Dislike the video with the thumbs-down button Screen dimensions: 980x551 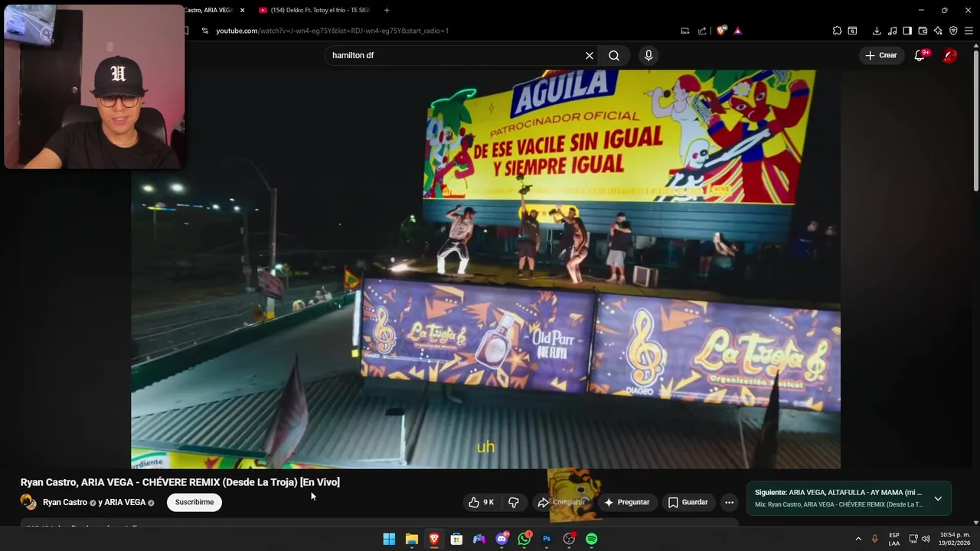point(514,503)
